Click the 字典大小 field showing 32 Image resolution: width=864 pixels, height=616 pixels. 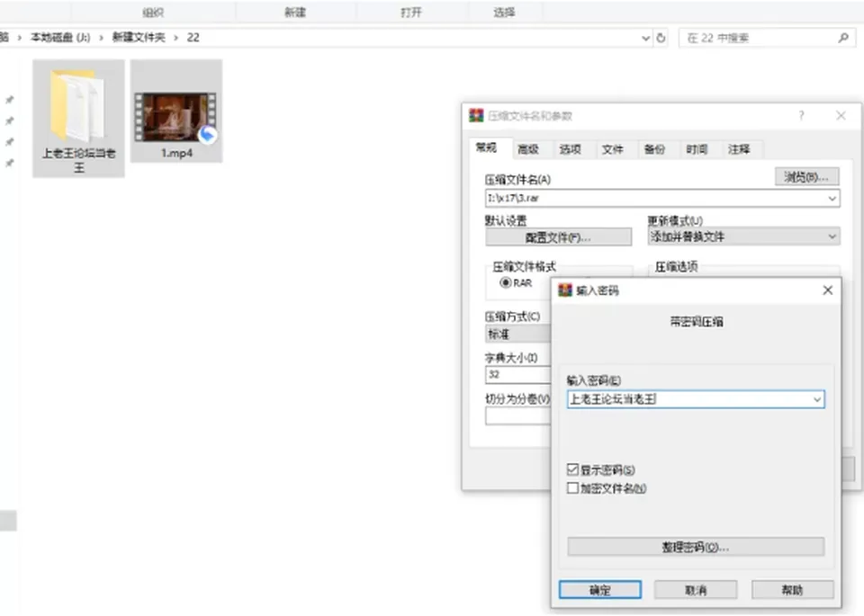pos(518,374)
